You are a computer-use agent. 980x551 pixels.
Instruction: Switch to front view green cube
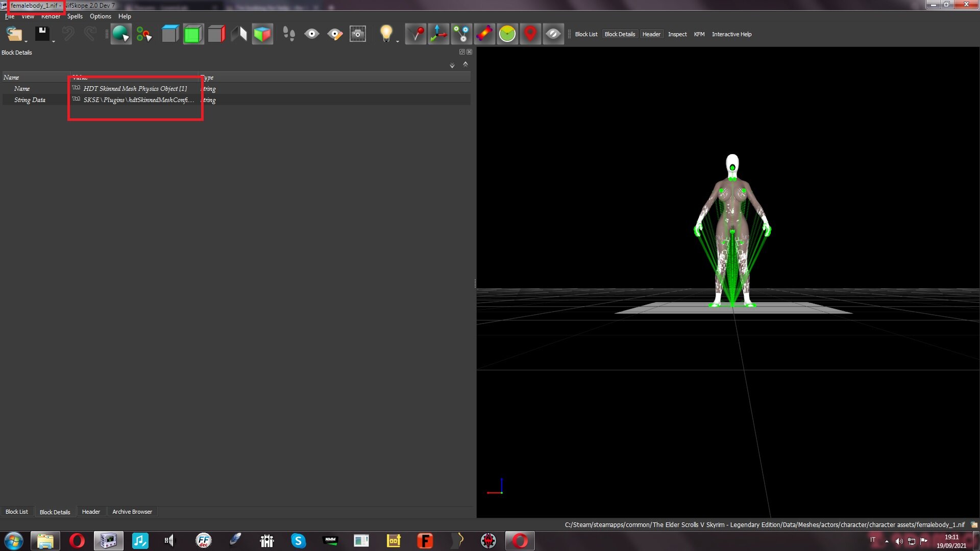193,34
